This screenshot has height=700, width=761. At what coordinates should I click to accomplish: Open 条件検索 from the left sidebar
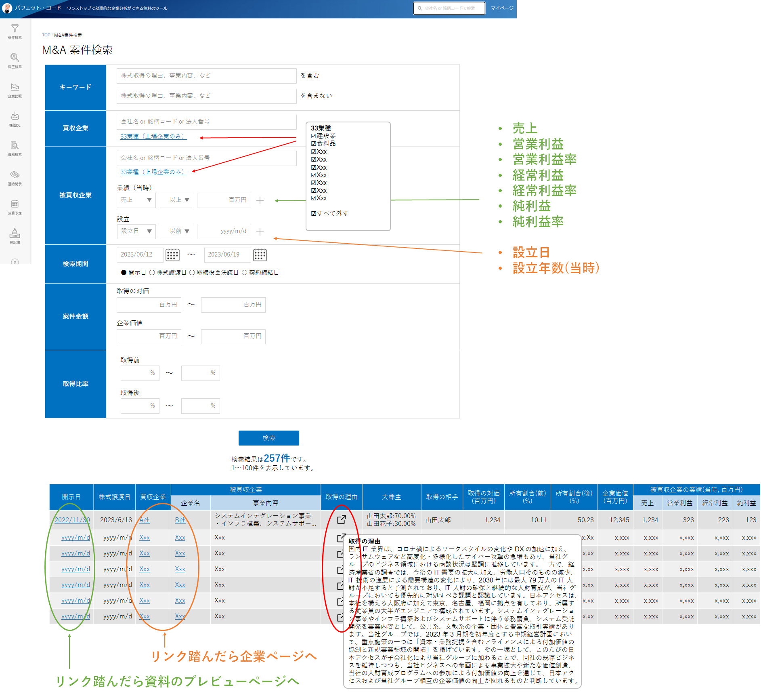[15, 31]
